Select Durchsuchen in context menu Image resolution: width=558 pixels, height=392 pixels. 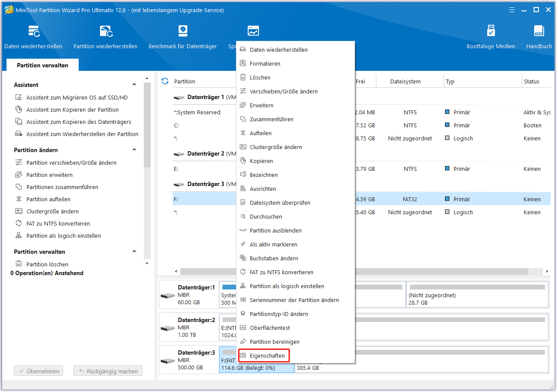[296, 217]
